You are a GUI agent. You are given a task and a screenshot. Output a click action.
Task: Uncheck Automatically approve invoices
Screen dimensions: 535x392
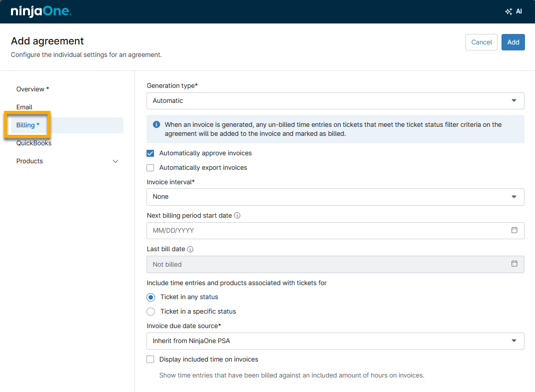coord(150,153)
